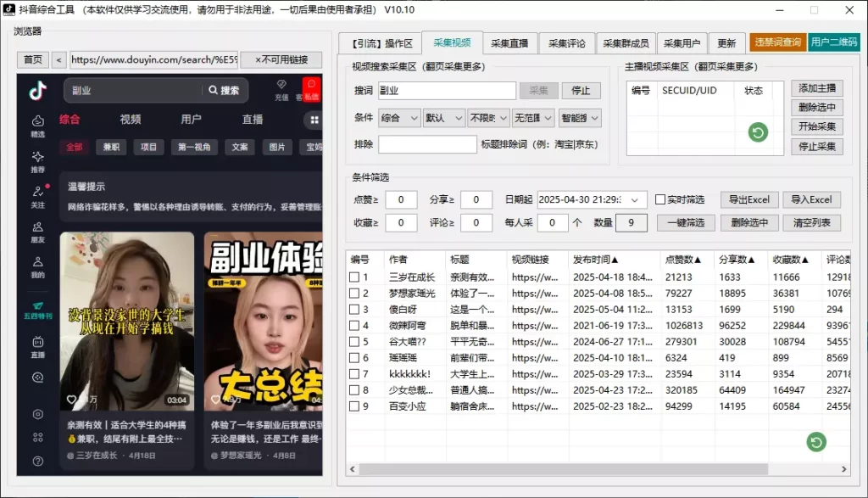Image resolution: width=868 pixels, height=498 pixels.
Task: Go back with the browser '<' button
Action: pyautogui.click(x=58, y=60)
